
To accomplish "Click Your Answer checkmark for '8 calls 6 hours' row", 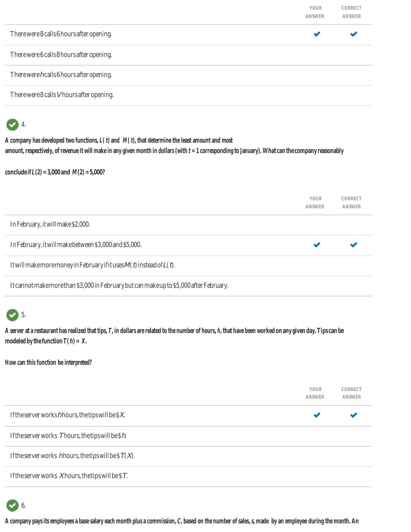I will 317,34.
